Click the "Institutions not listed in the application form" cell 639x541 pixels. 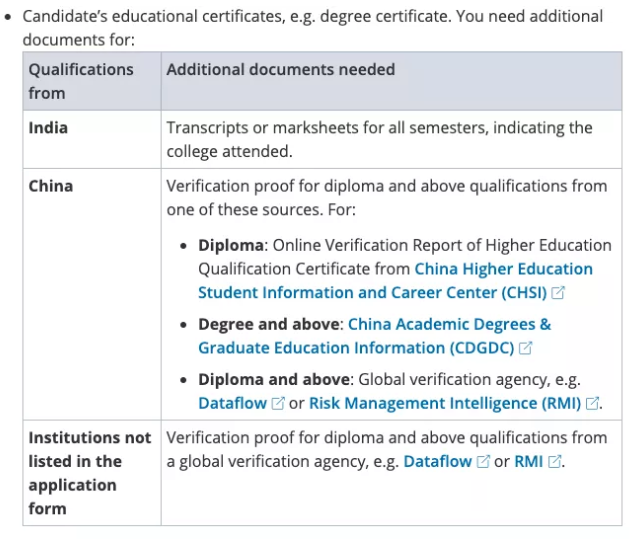pos(89,473)
